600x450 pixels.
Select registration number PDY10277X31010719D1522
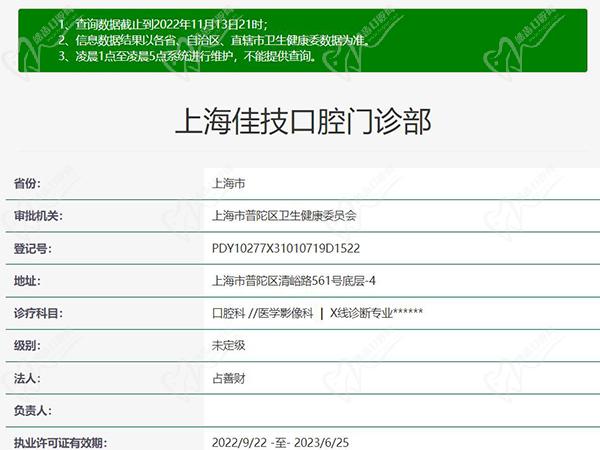(286, 248)
